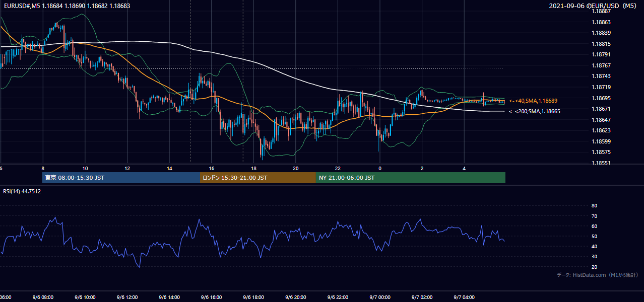Click the price level 1.18791
Image resolution: width=644 pixels, height=302 pixels.
[x=600, y=54]
